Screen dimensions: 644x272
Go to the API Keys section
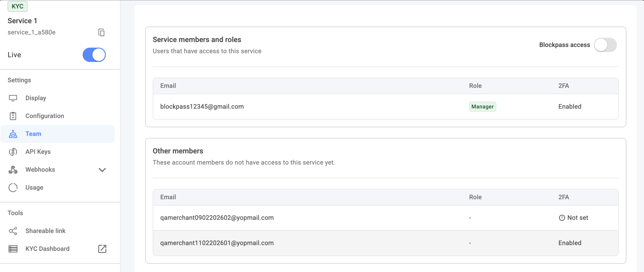coord(38,152)
